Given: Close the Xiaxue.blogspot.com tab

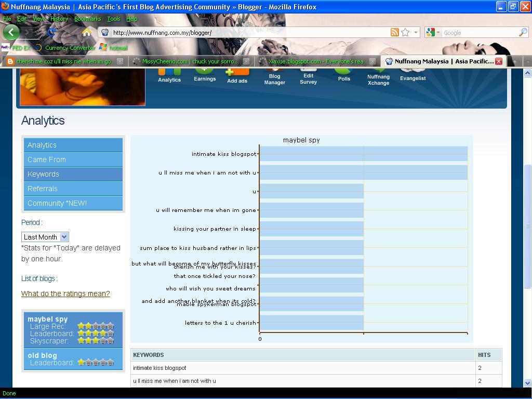Looking at the screenshot, I should coord(373,61).
